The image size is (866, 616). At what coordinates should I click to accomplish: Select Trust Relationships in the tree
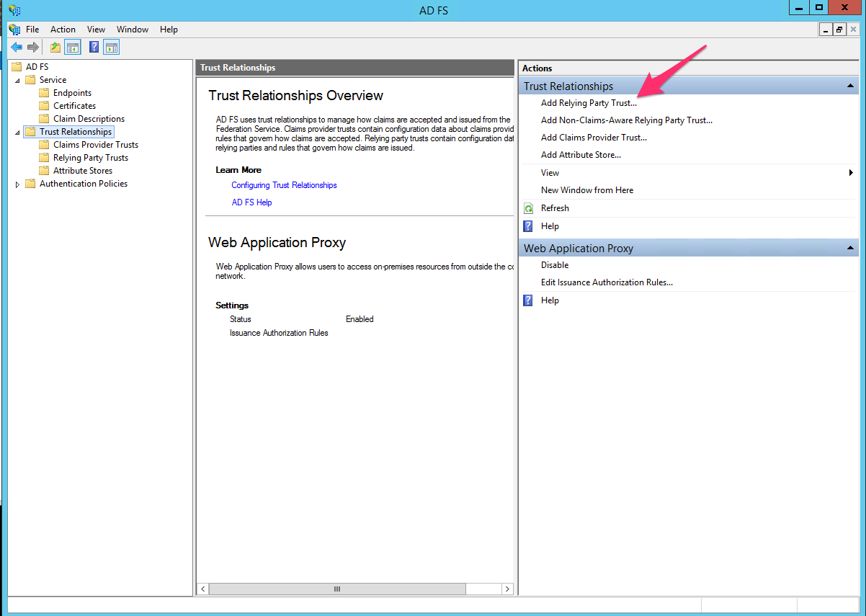click(76, 132)
